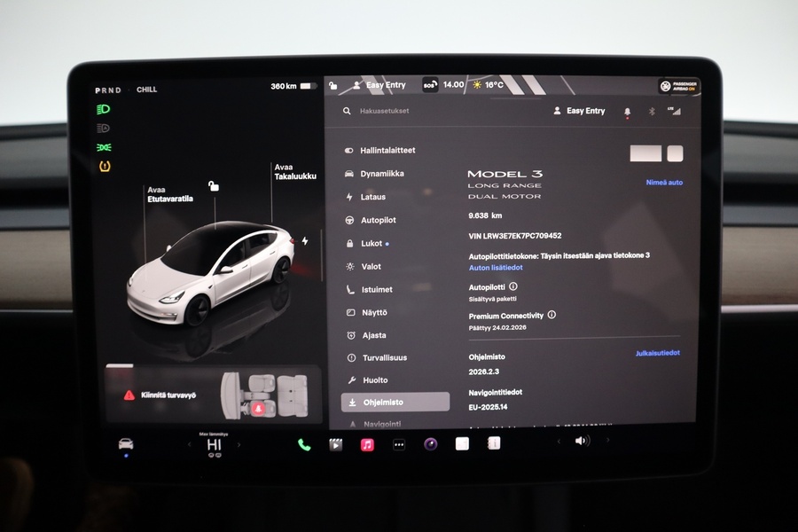Open the Easy Entry selector in settings header

(579, 110)
